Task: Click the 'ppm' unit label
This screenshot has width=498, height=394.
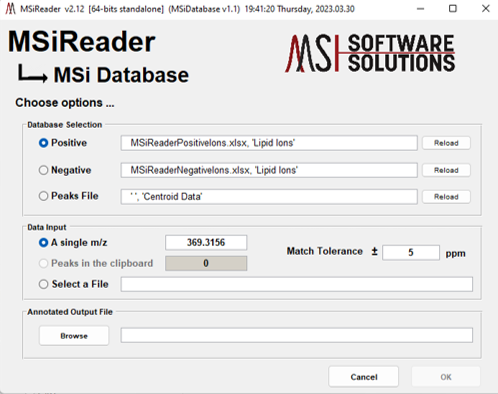Action: pyautogui.click(x=455, y=253)
